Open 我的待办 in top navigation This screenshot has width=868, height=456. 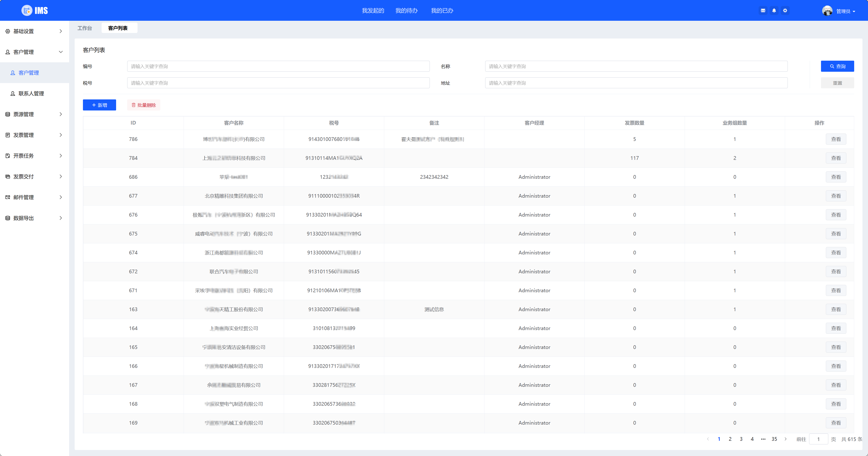point(406,10)
